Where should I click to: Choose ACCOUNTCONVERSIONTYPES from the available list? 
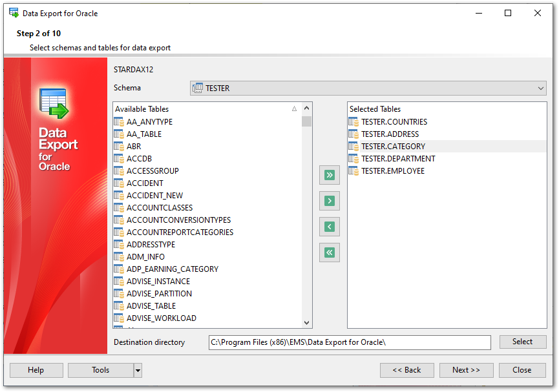pyautogui.click(x=178, y=220)
